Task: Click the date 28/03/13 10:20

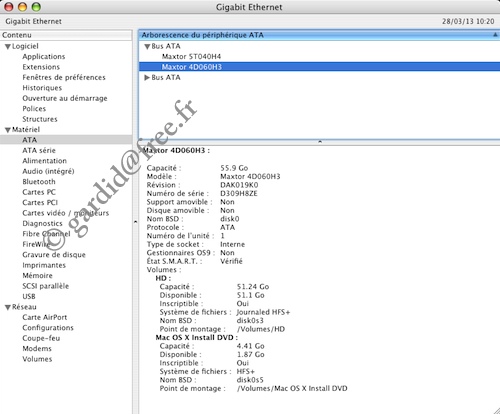Action: pyautogui.click(x=468, y=21)
